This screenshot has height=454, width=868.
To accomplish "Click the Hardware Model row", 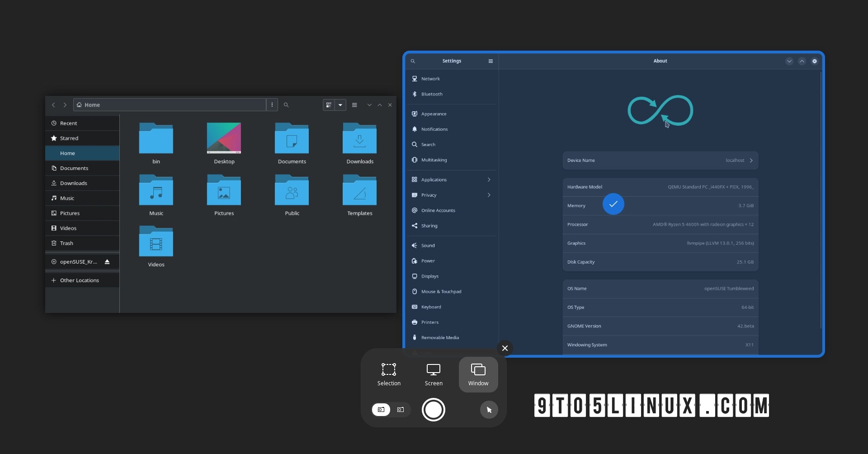I will (x=660, y=187).
